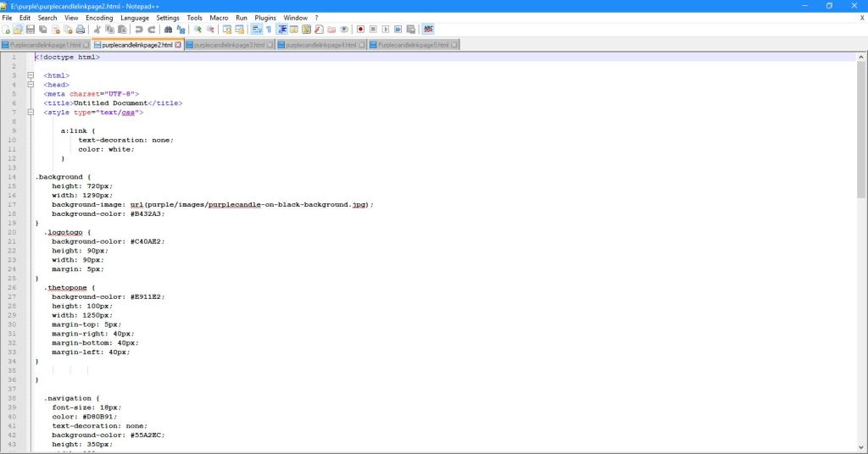Toggle the indent guide toolbar button
The height and width of the screenshot is (454, 868).
coord(282,29)
